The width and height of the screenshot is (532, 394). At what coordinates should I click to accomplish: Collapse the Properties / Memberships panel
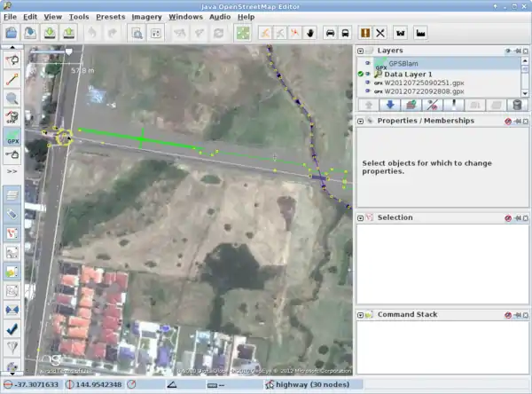[x=362, y=120]
